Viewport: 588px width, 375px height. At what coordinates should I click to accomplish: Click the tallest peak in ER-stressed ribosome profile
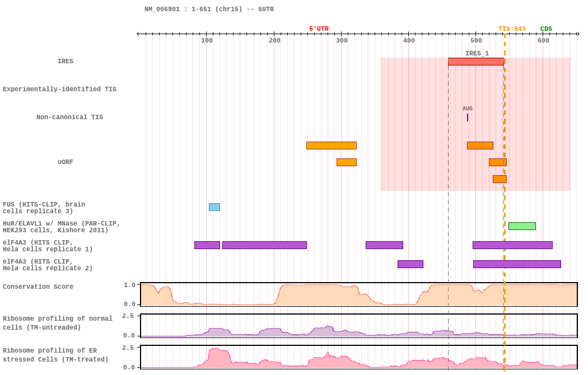tap(214, 350)
